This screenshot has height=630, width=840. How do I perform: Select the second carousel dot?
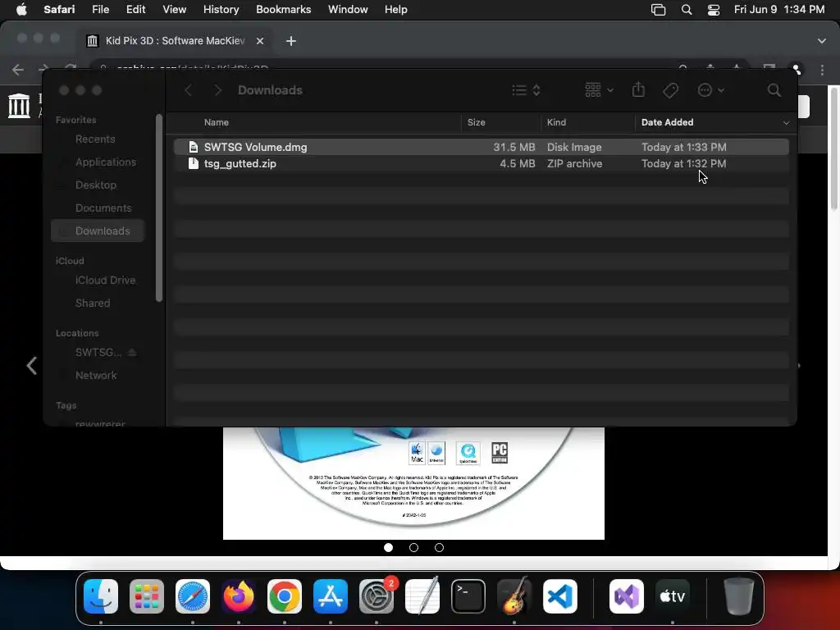coord(413,547)
